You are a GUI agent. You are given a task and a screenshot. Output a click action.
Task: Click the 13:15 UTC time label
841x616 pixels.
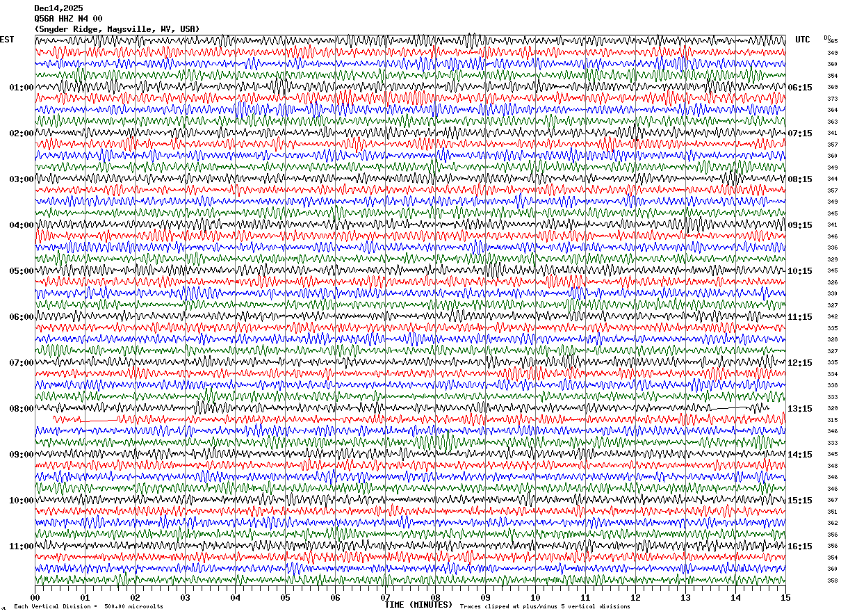tap(799, 409)
